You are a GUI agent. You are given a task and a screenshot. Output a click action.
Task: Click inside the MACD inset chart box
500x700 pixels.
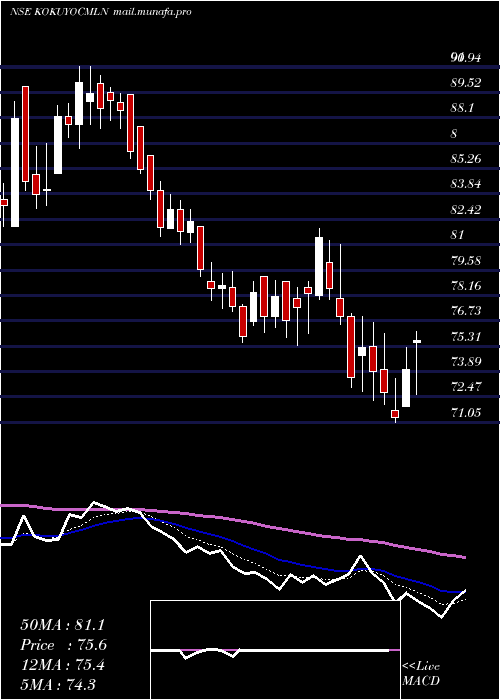coord(275,650)
